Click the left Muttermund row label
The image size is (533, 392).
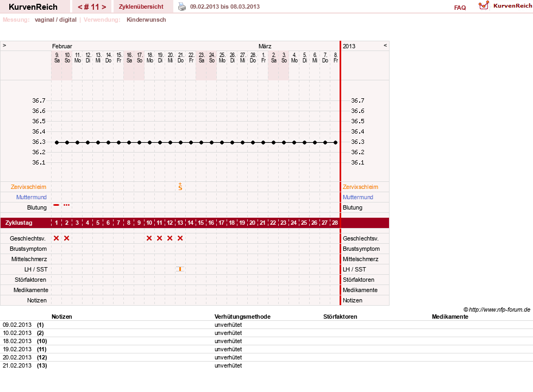(32, 197)
